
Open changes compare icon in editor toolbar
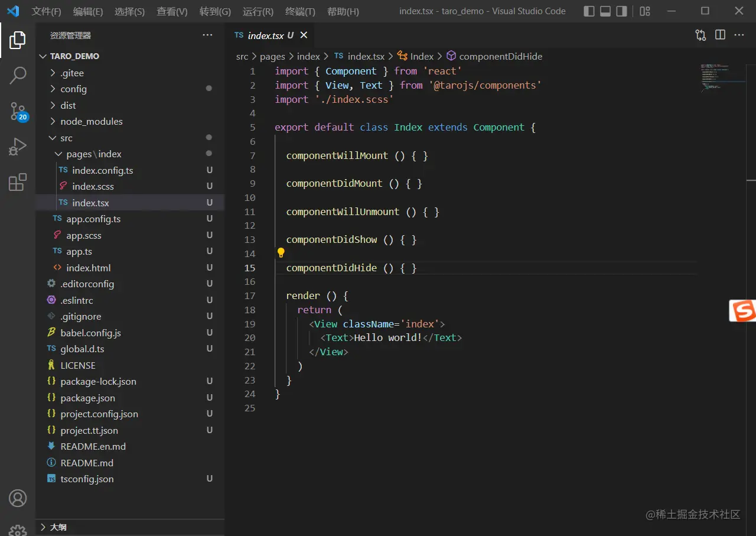700,35
